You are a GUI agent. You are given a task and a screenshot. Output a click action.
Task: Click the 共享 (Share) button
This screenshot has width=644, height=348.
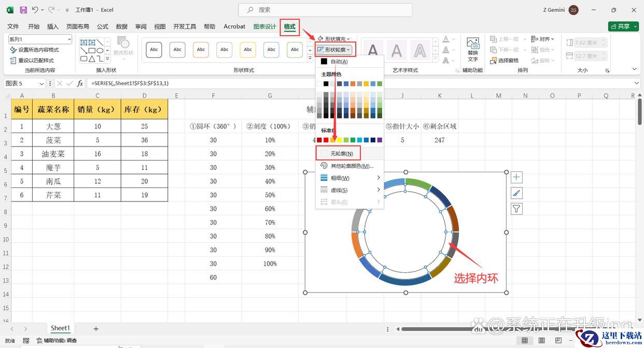tap(623, 26)
